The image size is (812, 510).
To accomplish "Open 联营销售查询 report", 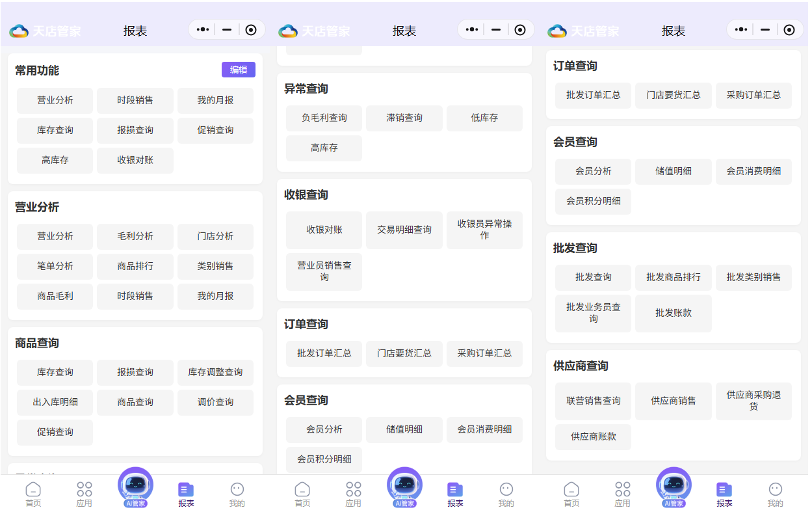I will tap(593, 401).
